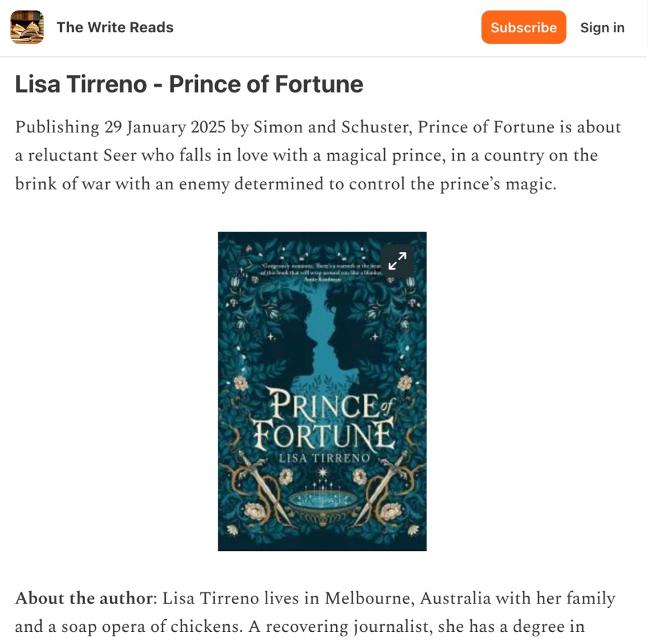Select the Prince of Fortune cover thumbnail

(x=322, y=391)
